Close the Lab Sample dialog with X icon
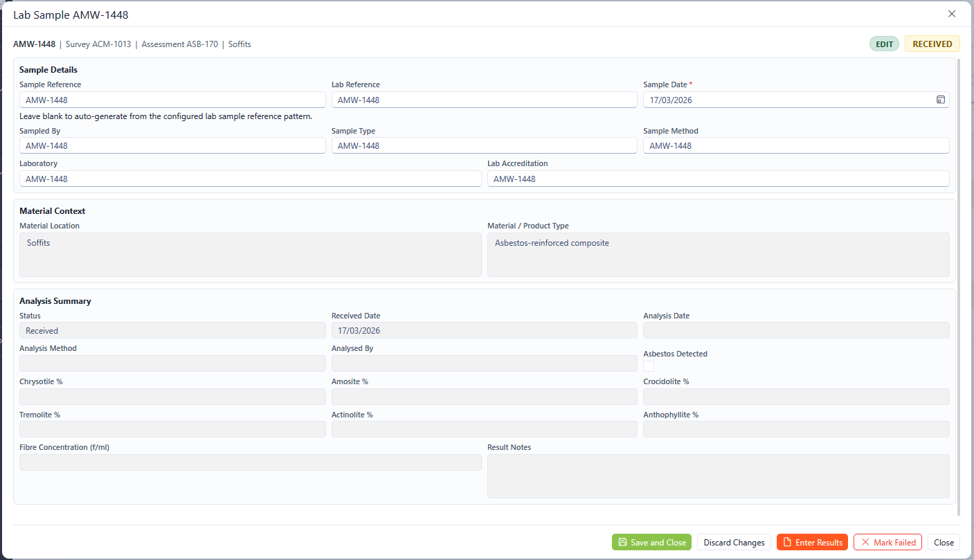The width and height of the screenshot is (974, 560). click(952, 14)
